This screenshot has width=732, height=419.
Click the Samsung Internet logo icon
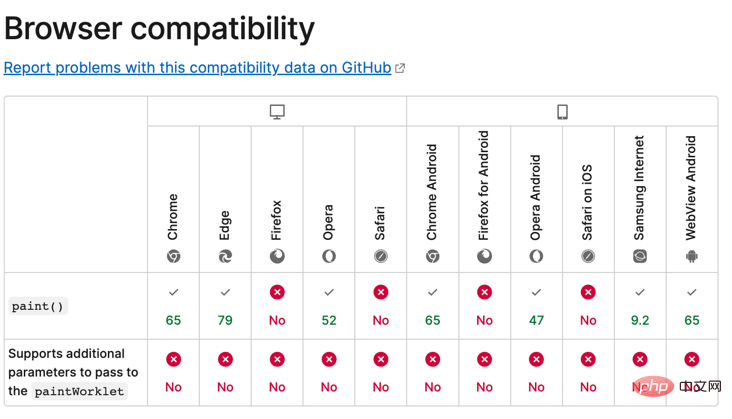coord(640,256)
